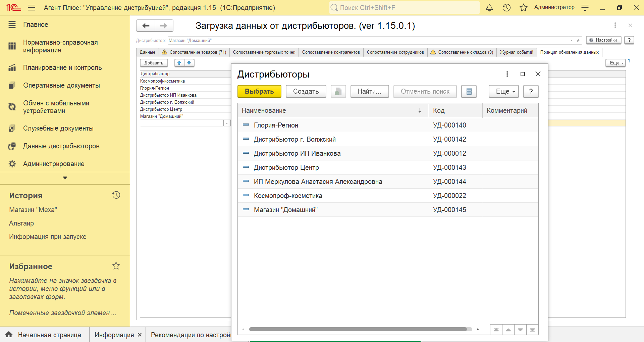Move row up with blue up arrow
Screen dimensions: 644x342
point(179,63)
